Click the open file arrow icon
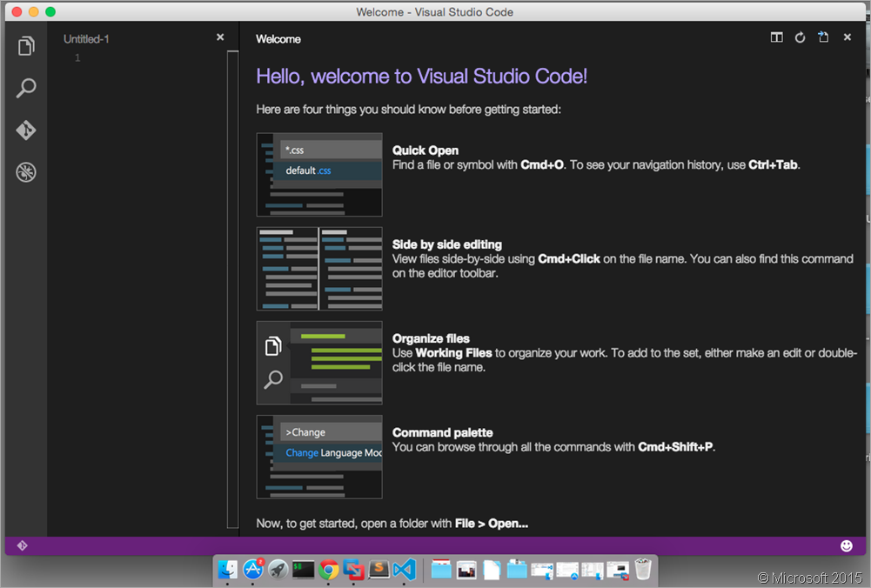This screenshot has width=871, height=588. [x=823, y=38]
